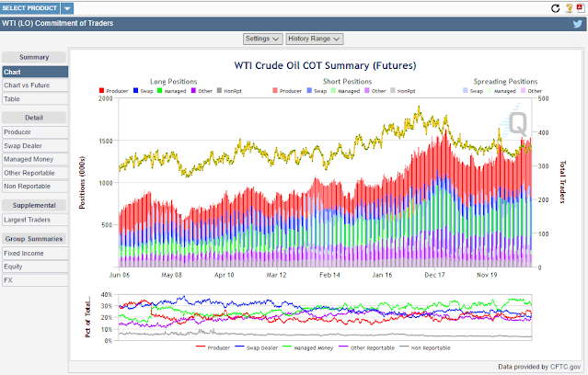This screenshot has width=588, height=375.
Task: Open Non Reportable detail page
Action: pyautogui.click(x=35, y=187)
